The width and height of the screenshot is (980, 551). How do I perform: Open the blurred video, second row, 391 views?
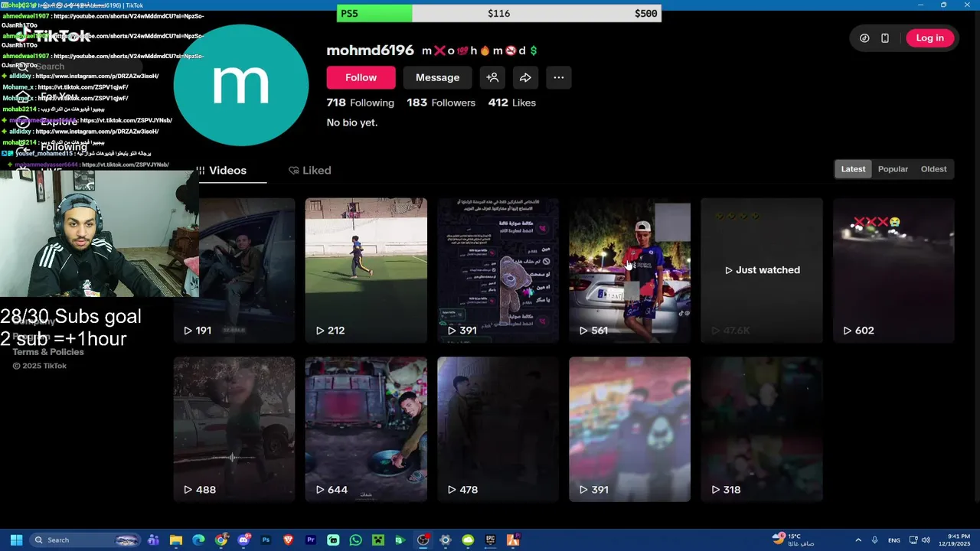tap(629, 429)
